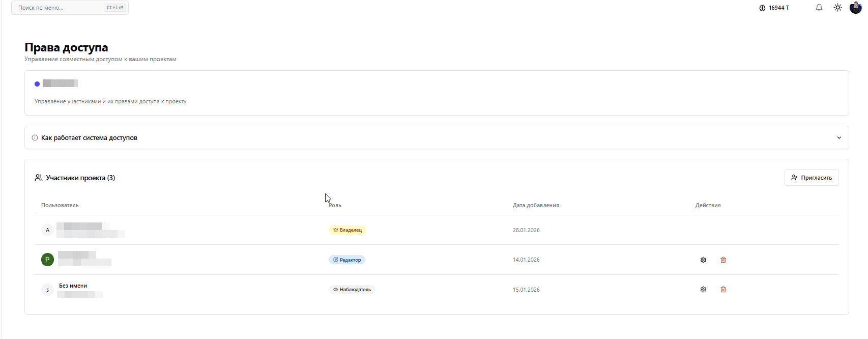Remove the Наблюдатель user via trash icon

723,290
